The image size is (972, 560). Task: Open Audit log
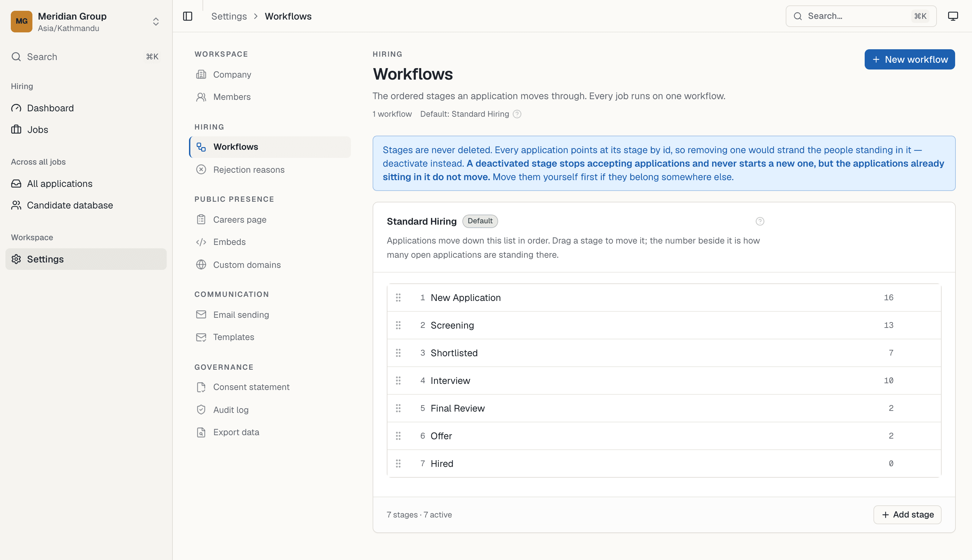pos(270,410)
